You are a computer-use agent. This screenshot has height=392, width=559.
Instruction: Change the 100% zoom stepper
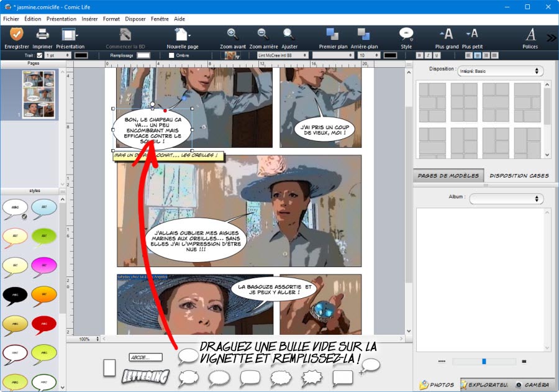[x=98, y=339]
